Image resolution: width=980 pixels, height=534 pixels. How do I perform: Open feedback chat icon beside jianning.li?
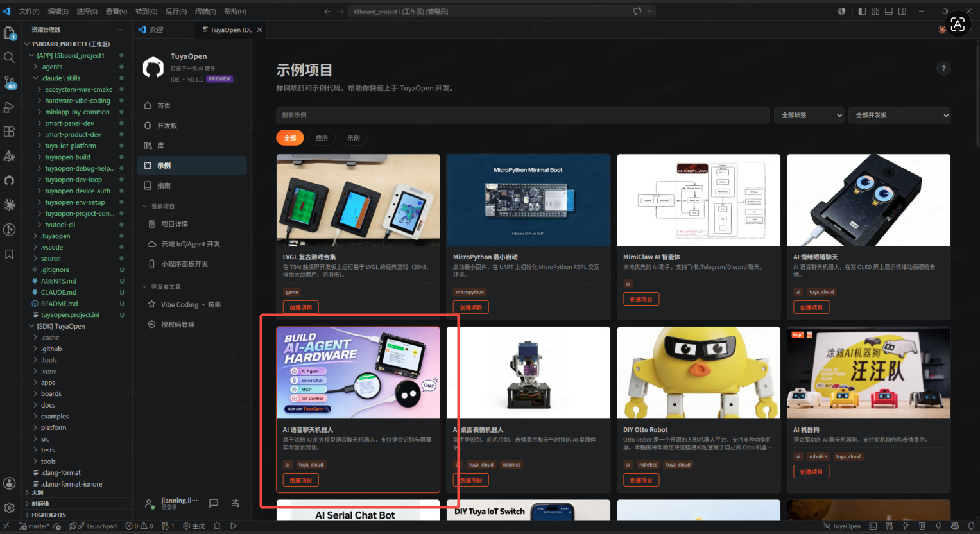point(214,503)
